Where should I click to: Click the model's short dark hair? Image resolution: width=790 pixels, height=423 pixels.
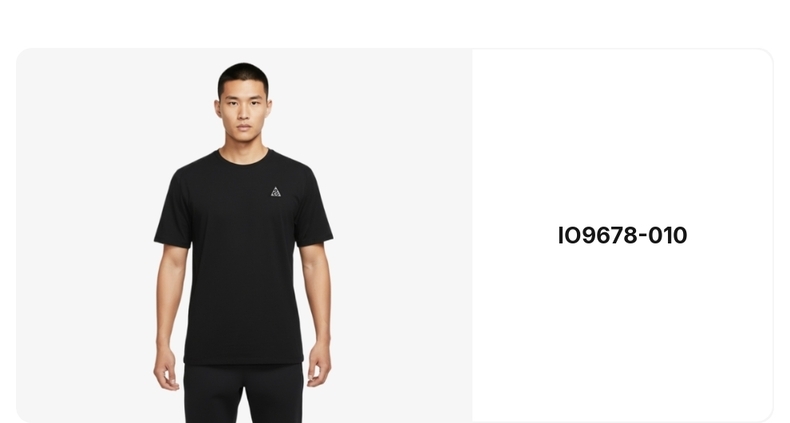243,76
